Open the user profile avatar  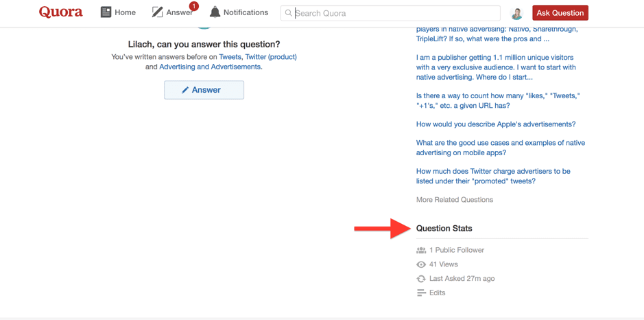516,13
